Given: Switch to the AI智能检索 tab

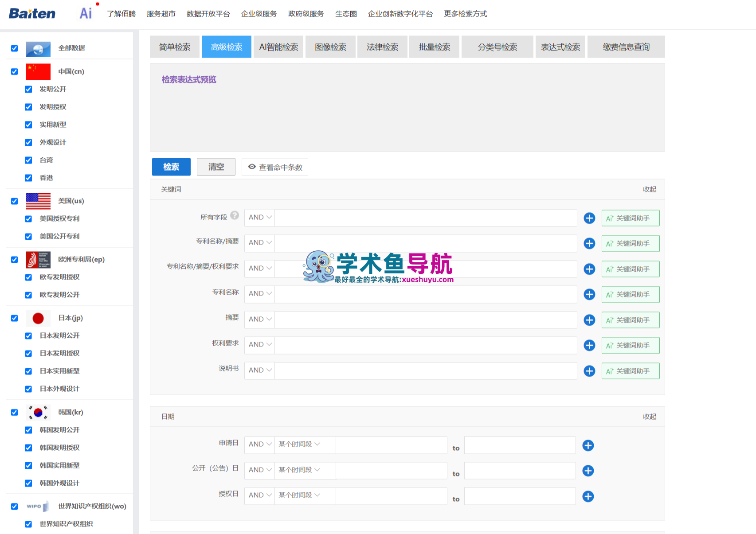Looking at the screenshot, I should [x=278, y=47].
